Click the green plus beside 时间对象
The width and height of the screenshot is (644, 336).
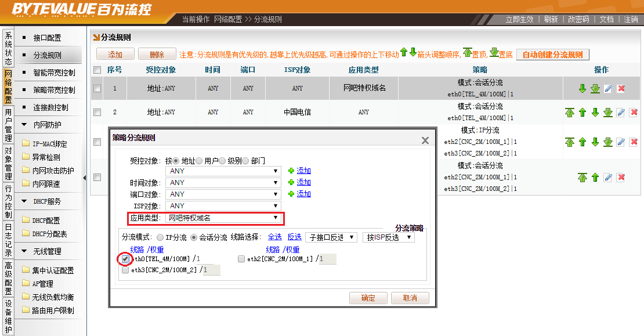click(291, 182)
